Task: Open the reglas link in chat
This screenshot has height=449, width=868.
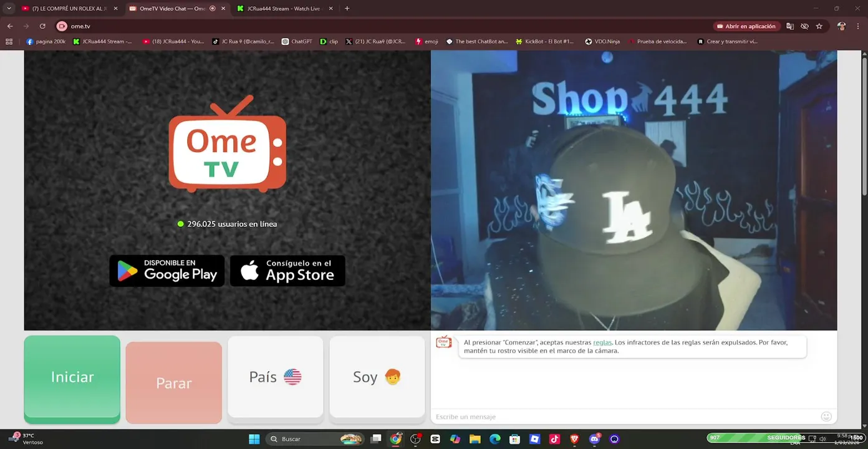Action: [x=602, y=342]
